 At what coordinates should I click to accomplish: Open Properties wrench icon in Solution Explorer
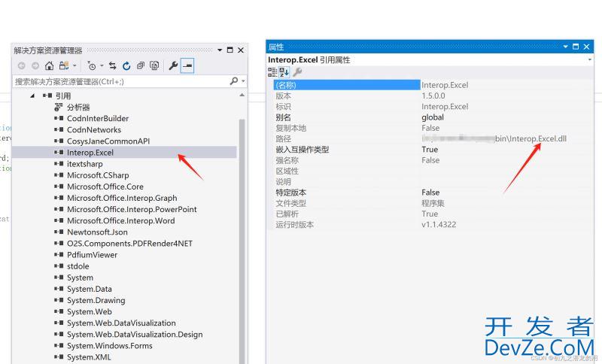click(x=173, y=66)
